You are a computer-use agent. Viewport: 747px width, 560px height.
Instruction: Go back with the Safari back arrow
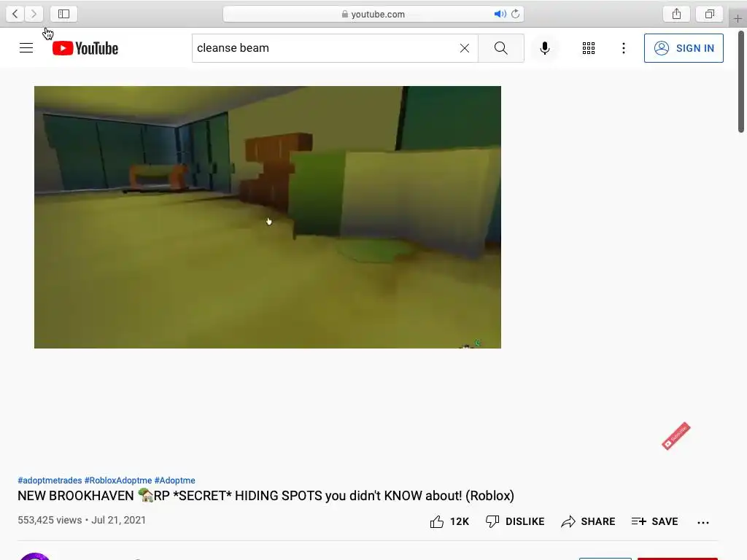[x=15, y=14]
